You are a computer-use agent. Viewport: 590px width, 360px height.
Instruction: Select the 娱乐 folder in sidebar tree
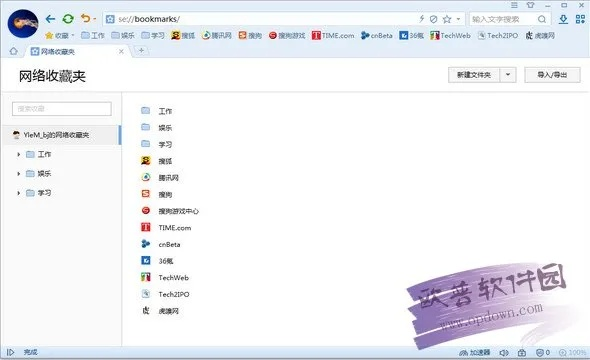click(x=38, y=173)
